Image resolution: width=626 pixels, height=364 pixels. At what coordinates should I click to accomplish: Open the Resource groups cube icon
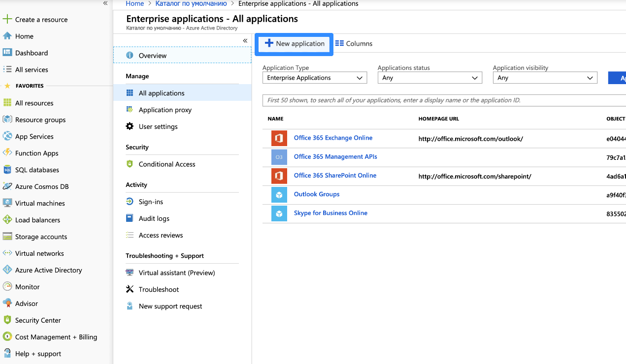7,120
